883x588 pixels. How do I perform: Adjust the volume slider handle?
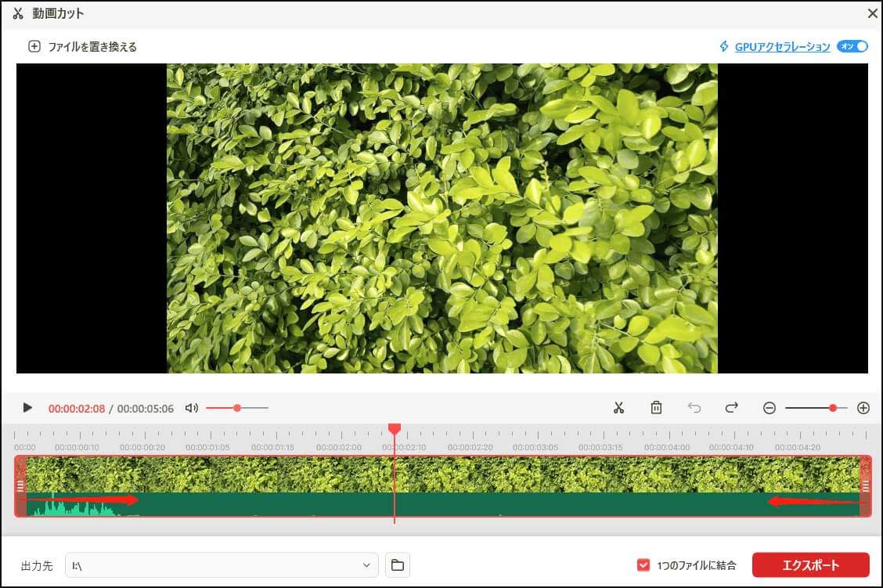click(x=237, y=408)
